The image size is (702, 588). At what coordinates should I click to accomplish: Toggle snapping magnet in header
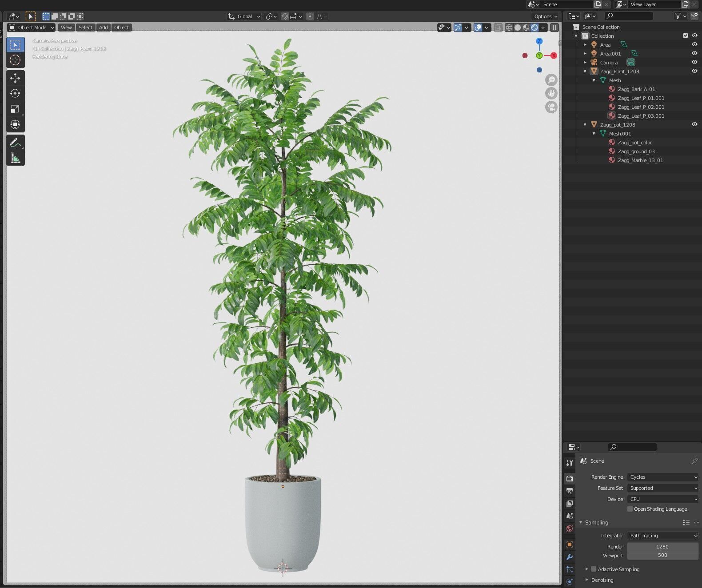[x=285, y=16]
